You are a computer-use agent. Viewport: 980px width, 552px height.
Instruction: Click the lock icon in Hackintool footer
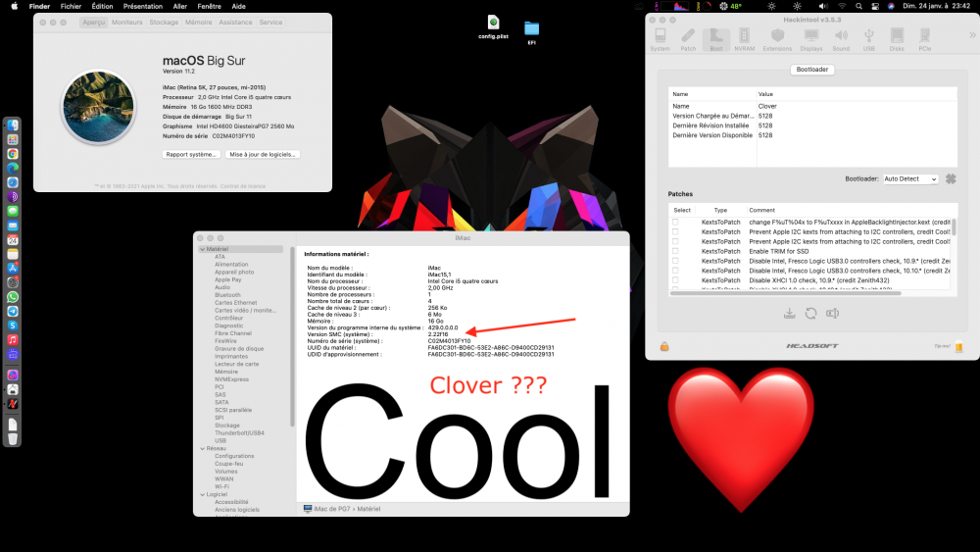[664, 346]
